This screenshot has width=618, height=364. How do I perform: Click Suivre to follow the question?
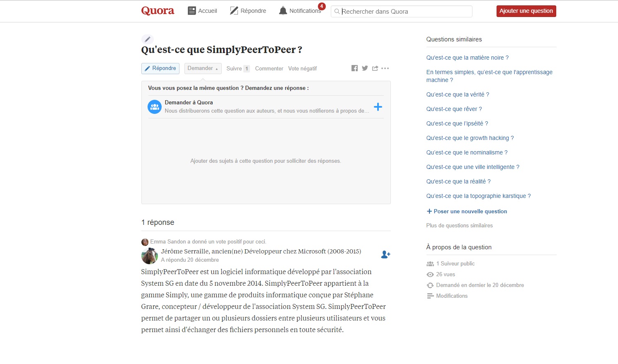(238, 69)
